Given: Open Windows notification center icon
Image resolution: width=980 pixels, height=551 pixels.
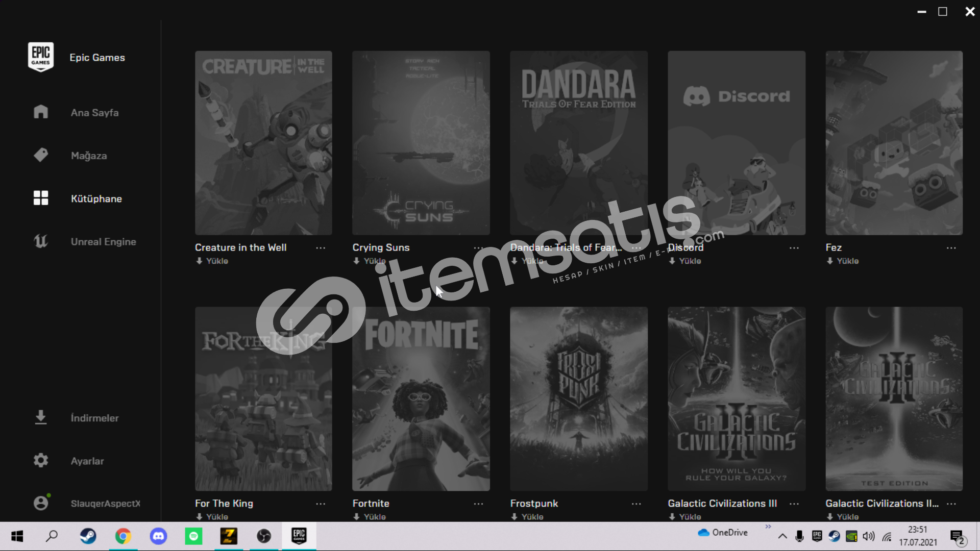Looking at the screenshot, I should pos(958,537).
